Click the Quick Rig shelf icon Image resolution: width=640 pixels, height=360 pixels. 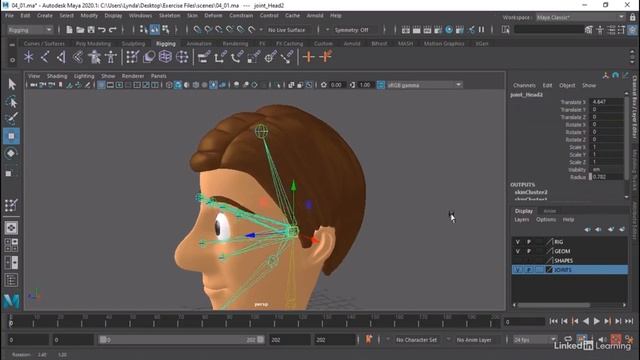click(x=94, y=57)
